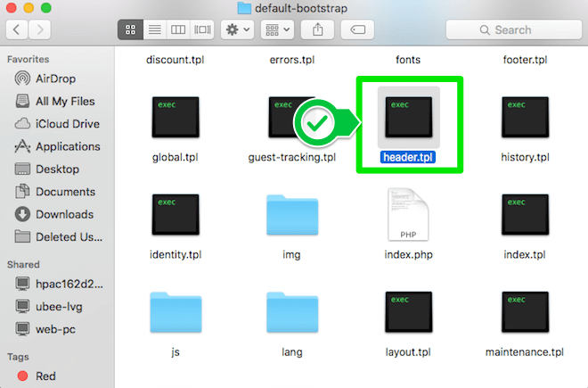
Task: Select the history.tpl file icon
Action: click(526, 117)
